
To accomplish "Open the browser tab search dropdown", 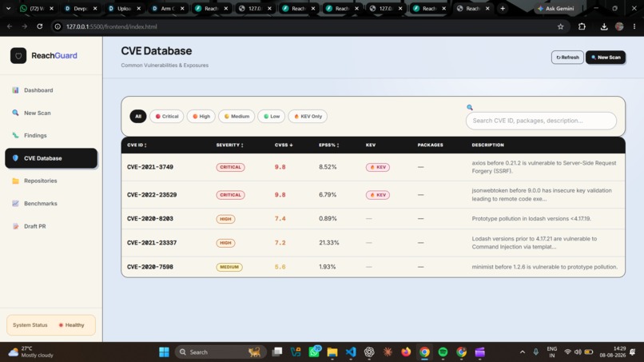I will tap(8, 8).
